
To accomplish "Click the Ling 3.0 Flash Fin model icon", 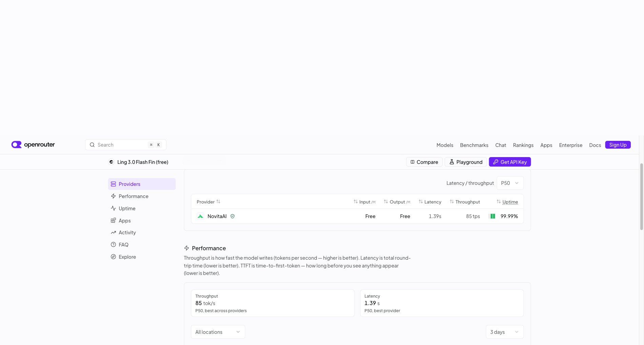I will [x=111, y=162].
